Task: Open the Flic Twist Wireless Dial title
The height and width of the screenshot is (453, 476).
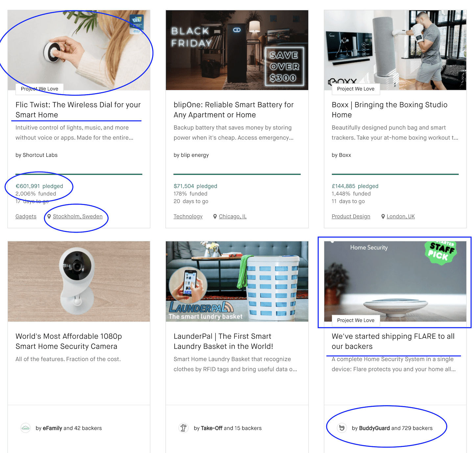Action: tap(78, 110)
